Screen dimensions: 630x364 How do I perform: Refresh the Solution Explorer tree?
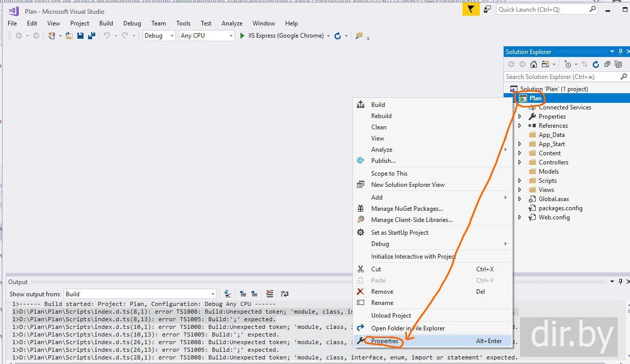[x=596, y=64]
